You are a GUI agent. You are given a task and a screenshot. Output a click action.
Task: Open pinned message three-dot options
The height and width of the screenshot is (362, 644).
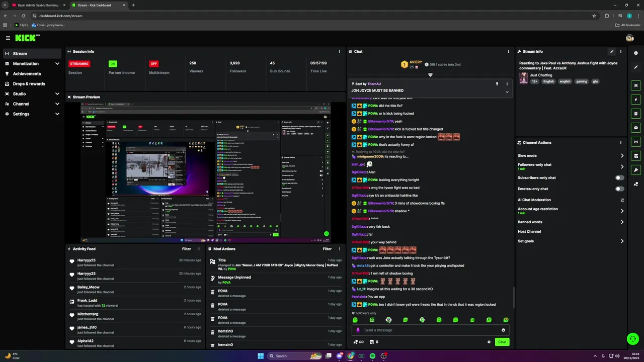(x=507, y=84)
